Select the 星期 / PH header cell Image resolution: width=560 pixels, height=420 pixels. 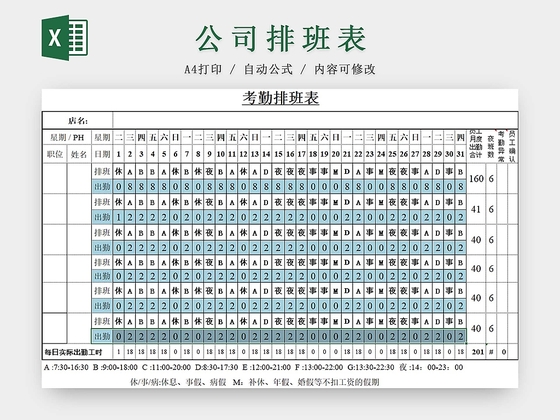(67, 138)
